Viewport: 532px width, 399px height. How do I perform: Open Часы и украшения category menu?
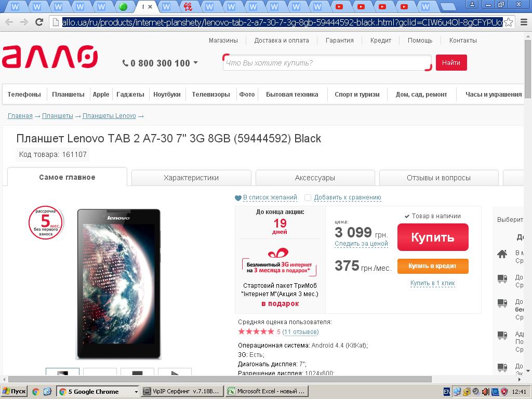tap(494, 95)
